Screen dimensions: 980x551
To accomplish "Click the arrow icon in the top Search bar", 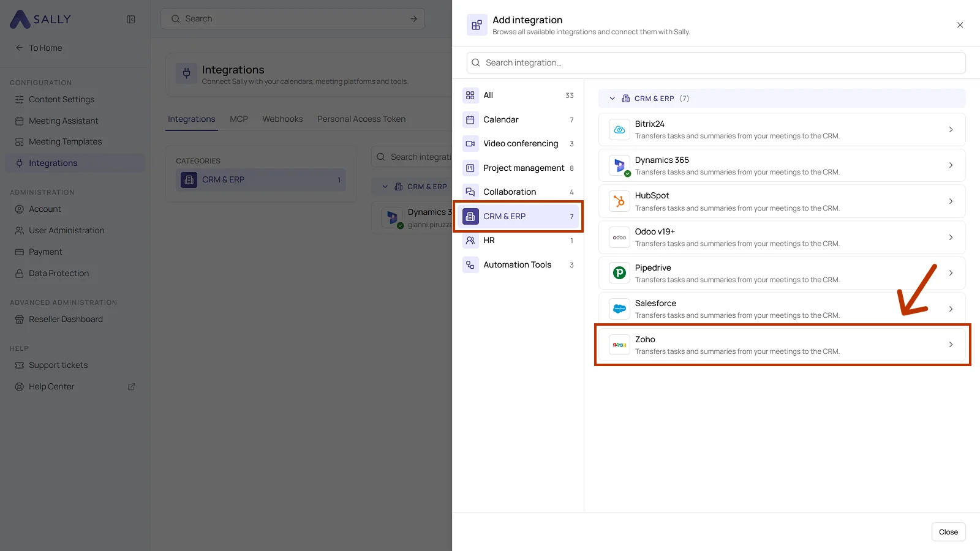I will 414,19.
